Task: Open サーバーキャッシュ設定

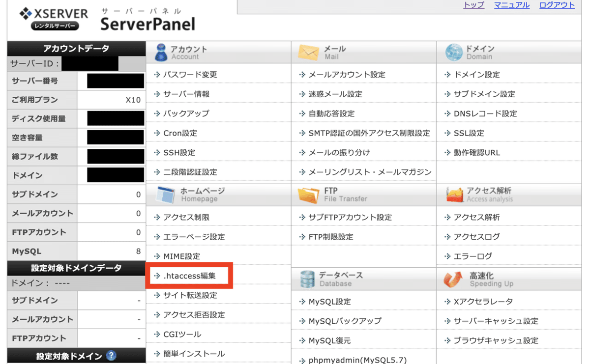Action: pos(496,321)
